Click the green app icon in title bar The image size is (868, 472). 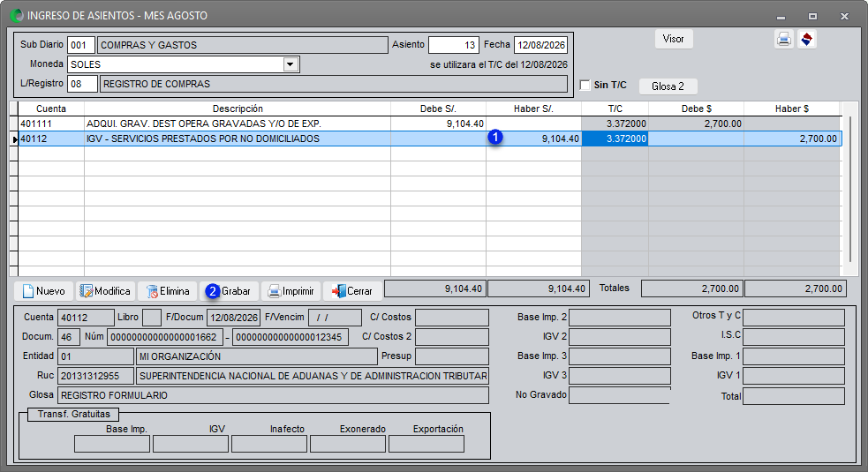17,16
